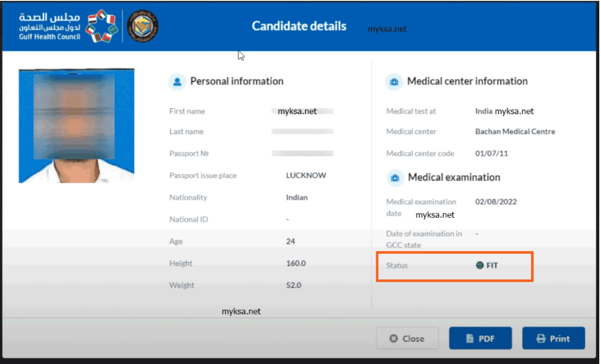Select the height value 160.0
The height and width of the screenshot is (364, 601).
point(296,263)
